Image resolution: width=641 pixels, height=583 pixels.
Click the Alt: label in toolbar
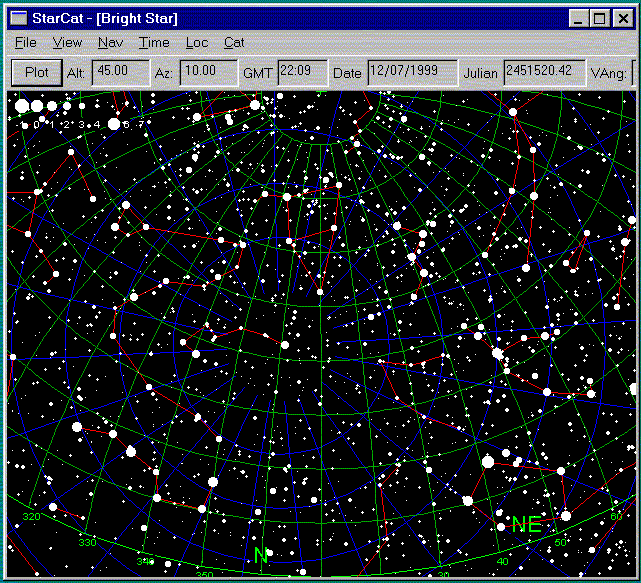point(76,73)
